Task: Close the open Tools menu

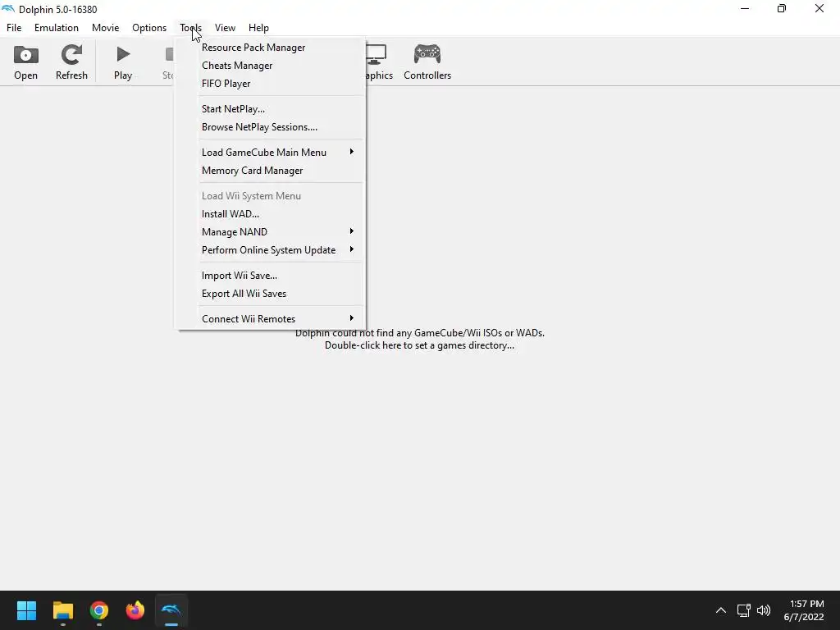Action: (x=190, y=28)
